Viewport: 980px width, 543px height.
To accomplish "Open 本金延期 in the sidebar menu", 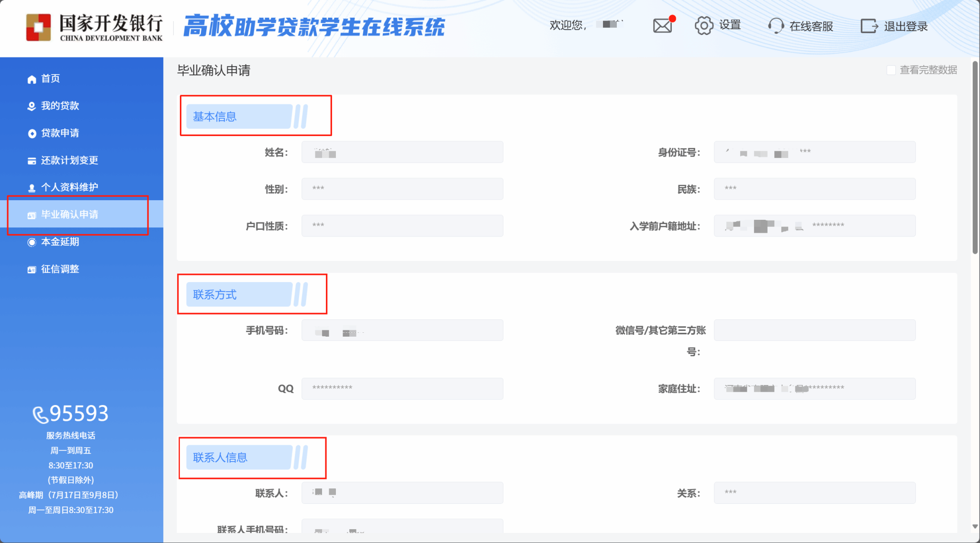I will [x=60, y=242].
